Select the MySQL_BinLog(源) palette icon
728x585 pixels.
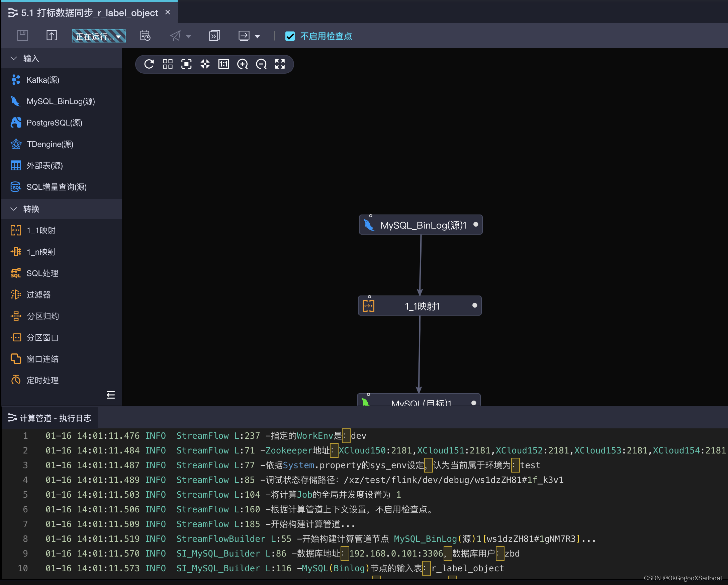[x=15, y=101]
